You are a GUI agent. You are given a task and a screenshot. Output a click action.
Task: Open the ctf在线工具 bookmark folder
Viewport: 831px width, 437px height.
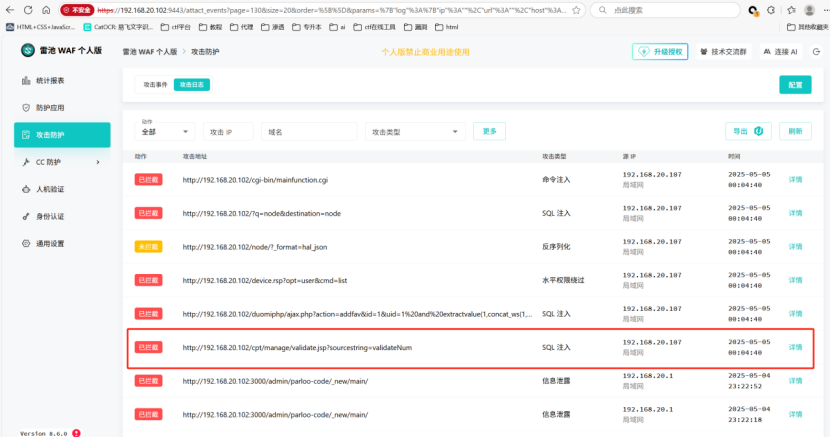(374, 27)
